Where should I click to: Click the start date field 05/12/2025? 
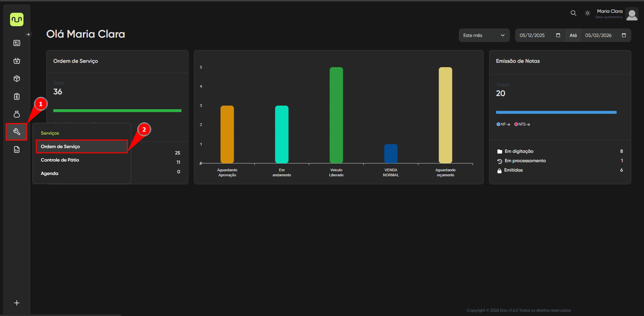point(532,35)
